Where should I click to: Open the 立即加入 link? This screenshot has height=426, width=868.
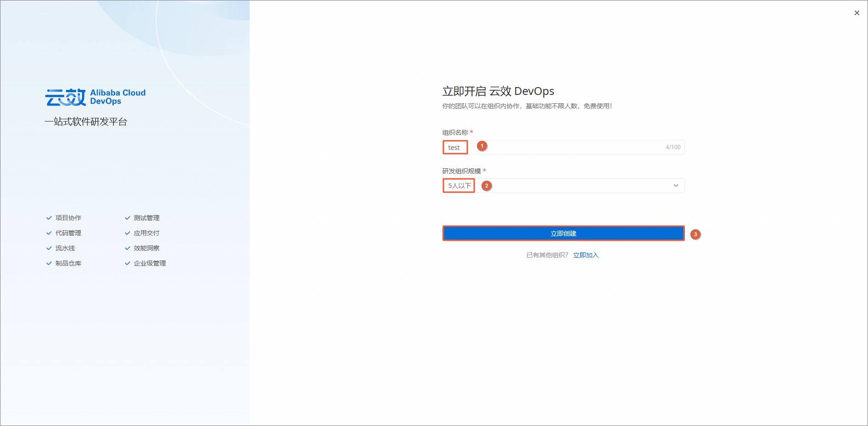click(x=586, y=255)
